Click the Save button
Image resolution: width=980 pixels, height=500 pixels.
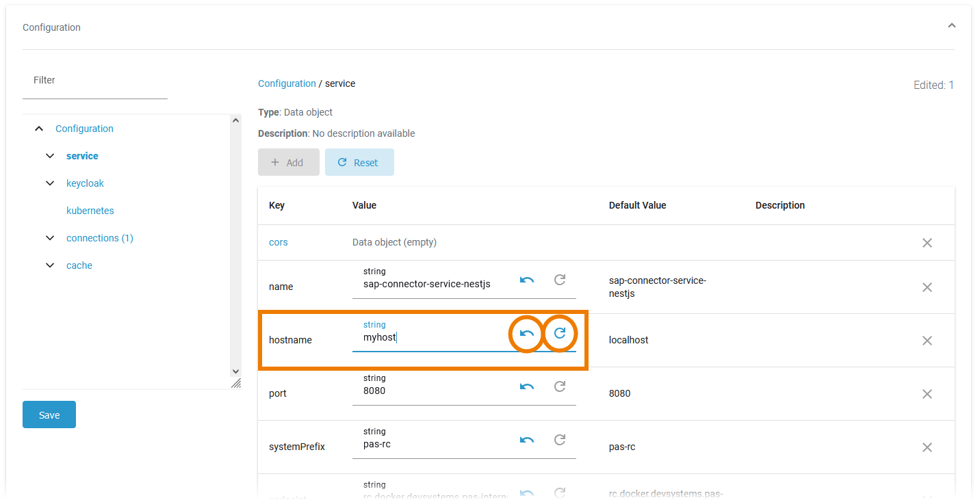[x=49, y=415]
